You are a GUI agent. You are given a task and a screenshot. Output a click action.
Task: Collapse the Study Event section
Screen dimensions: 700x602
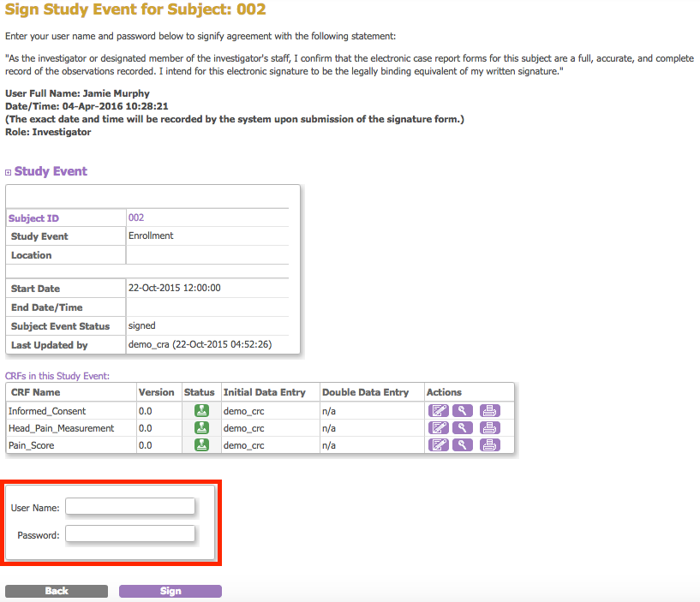click(9, 172)
